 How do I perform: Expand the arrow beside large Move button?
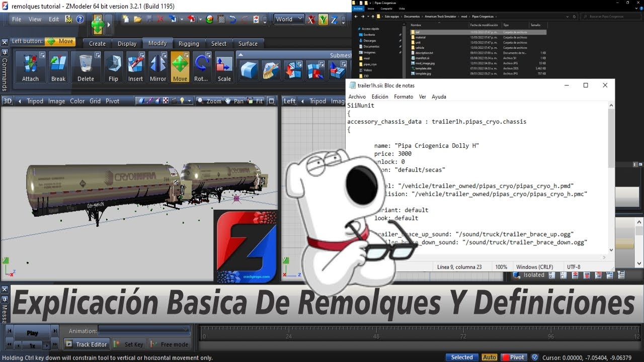(109, 25)
